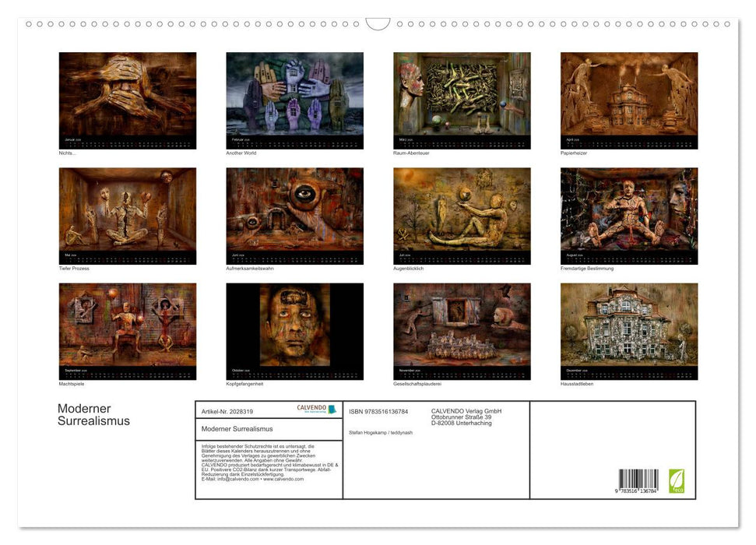The image size is (756, 545).
Task: Click the 'Gesellschaftsplauderei' November image
Action: [x=462, y=327]
